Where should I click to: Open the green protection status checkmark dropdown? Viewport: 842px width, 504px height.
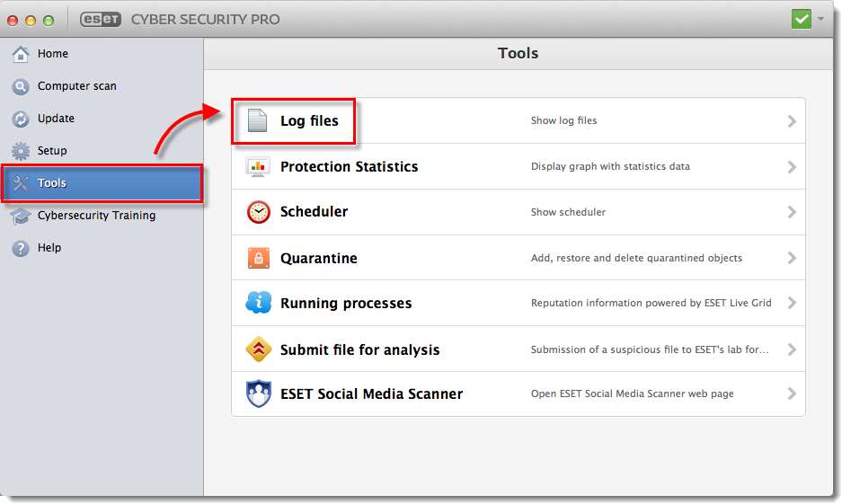point(807,19)
